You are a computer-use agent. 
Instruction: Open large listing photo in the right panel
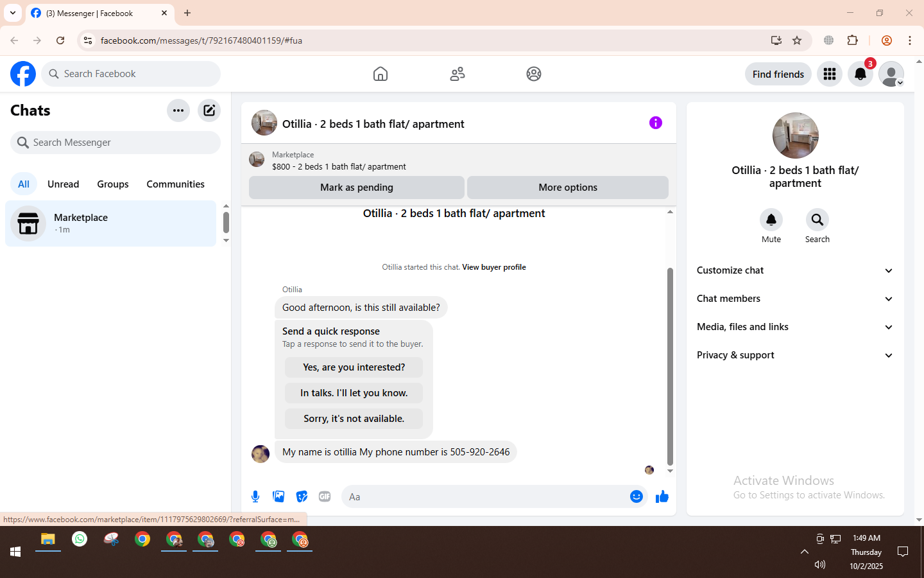click(x=796, y=136)
